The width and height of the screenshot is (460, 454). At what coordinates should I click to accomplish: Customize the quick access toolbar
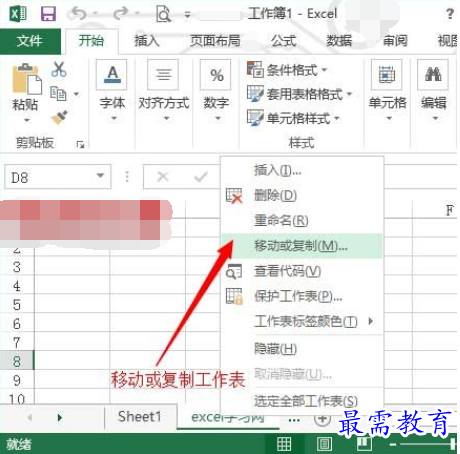click(x=188, y=15)
